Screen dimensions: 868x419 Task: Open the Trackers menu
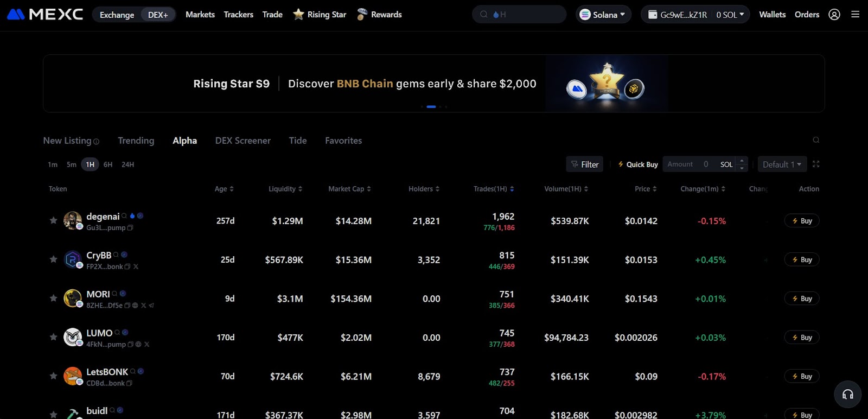click(x=239, y=15)
